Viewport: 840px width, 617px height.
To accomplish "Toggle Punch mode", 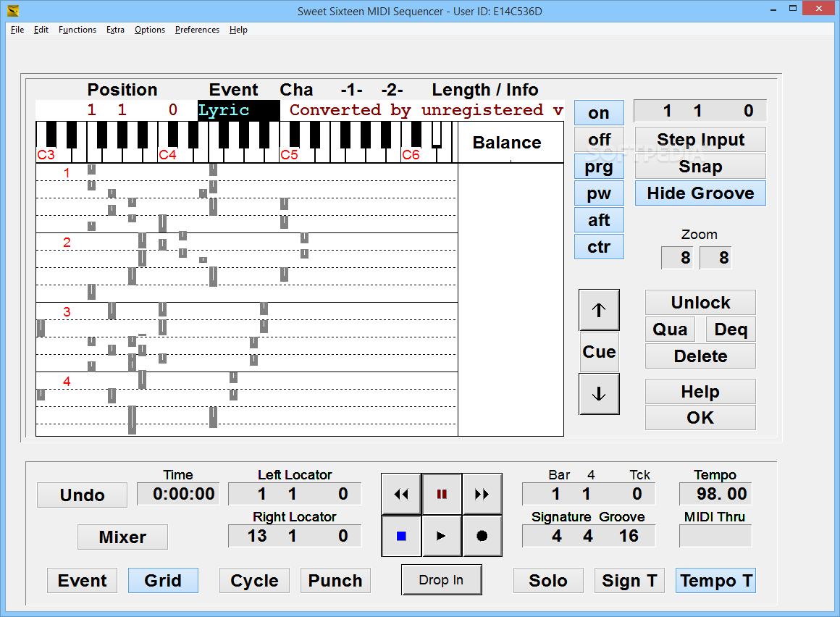I will pyautogui.click(x=335, y=581).
